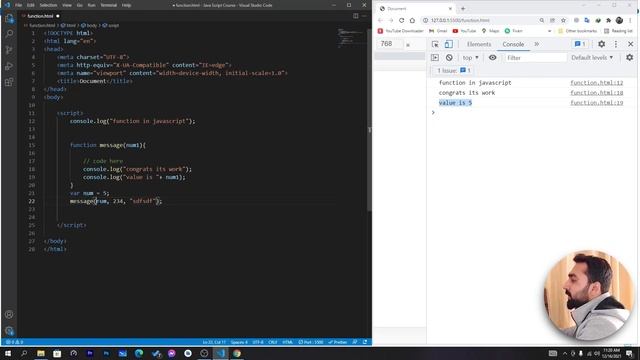Click Chrome back arrow
Screen dimensions: 640x360
pos(380,20)
